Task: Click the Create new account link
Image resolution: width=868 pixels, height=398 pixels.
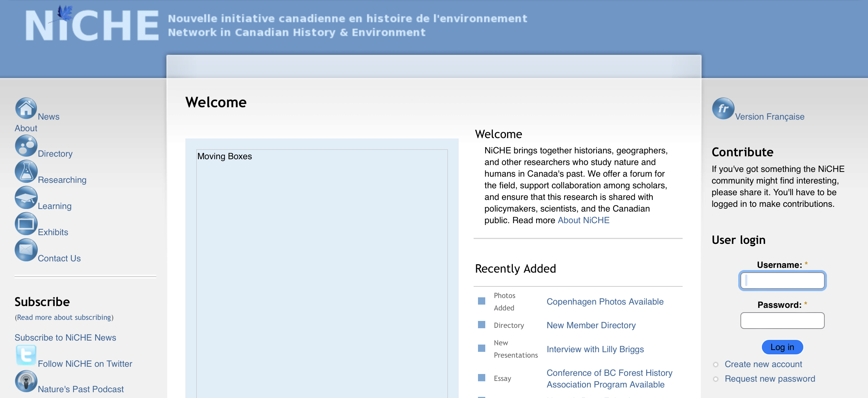Action: click(x=763, y=364)
